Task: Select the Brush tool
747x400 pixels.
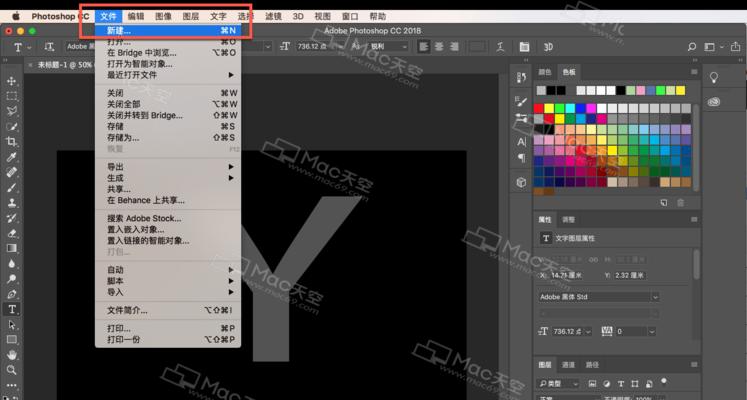Action: 11,188
